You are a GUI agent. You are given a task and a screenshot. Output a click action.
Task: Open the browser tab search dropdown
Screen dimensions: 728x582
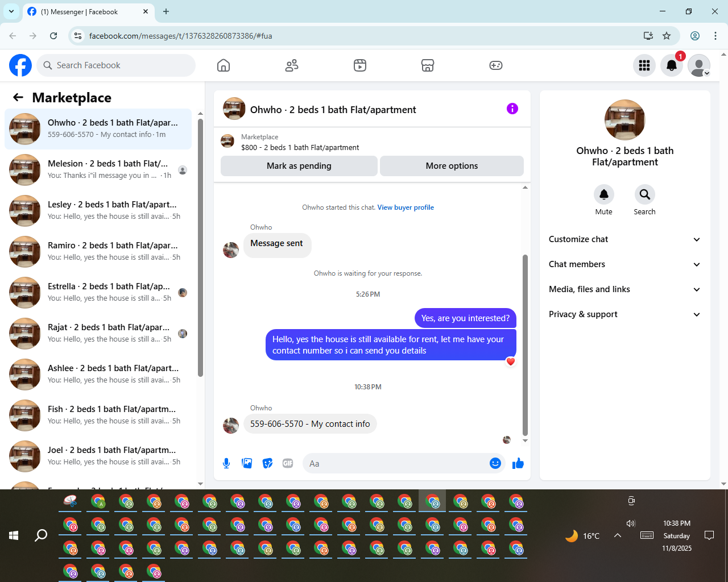[11, 11]
